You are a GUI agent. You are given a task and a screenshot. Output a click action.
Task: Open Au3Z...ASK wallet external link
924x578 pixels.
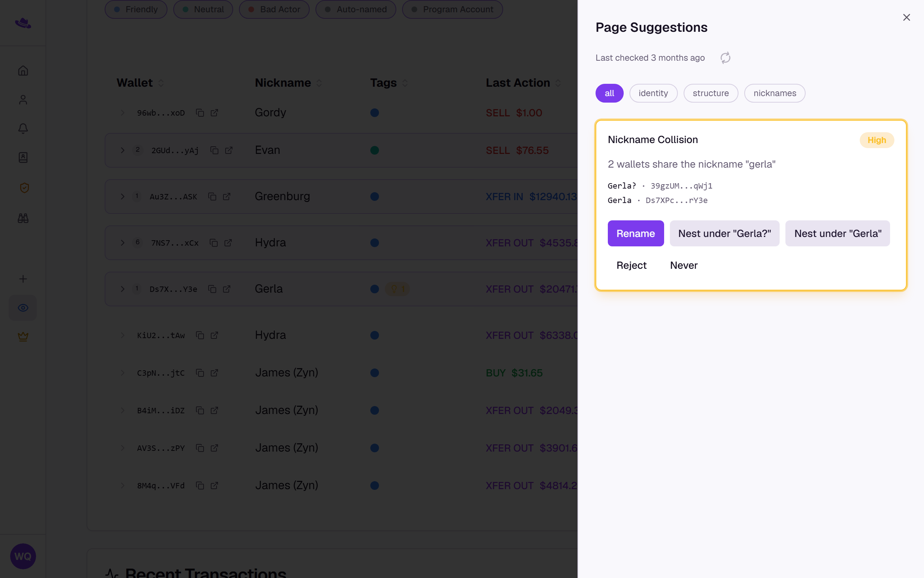[x=227, y=197]
